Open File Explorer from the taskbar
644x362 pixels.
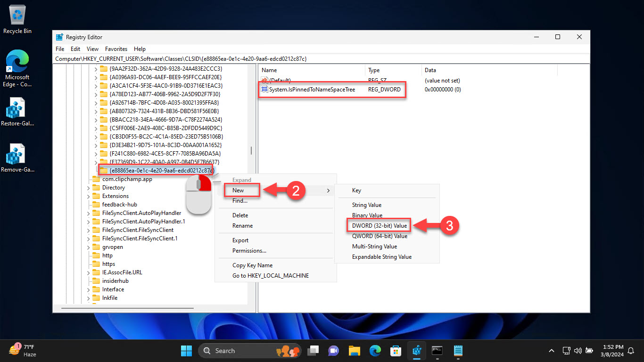tap(355, 351)
